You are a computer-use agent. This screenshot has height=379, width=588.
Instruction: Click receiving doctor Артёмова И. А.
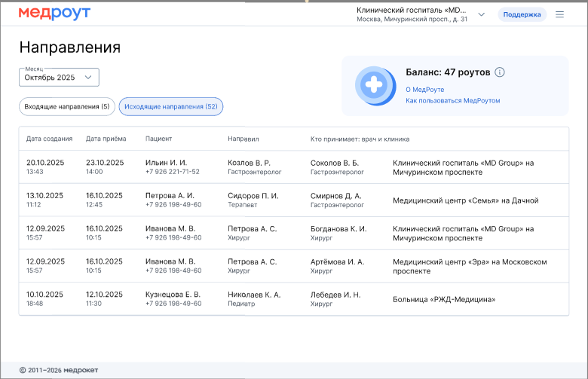(x=337, y=262)
